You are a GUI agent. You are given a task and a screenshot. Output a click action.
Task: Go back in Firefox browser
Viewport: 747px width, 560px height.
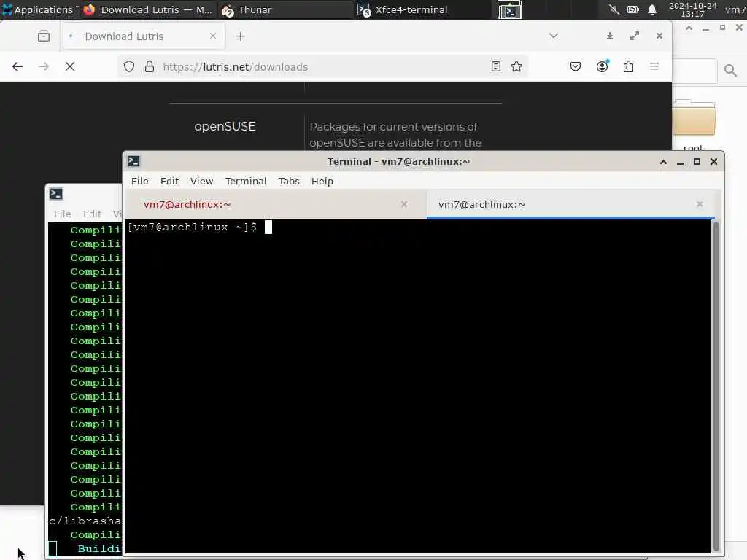click(18, 66)
